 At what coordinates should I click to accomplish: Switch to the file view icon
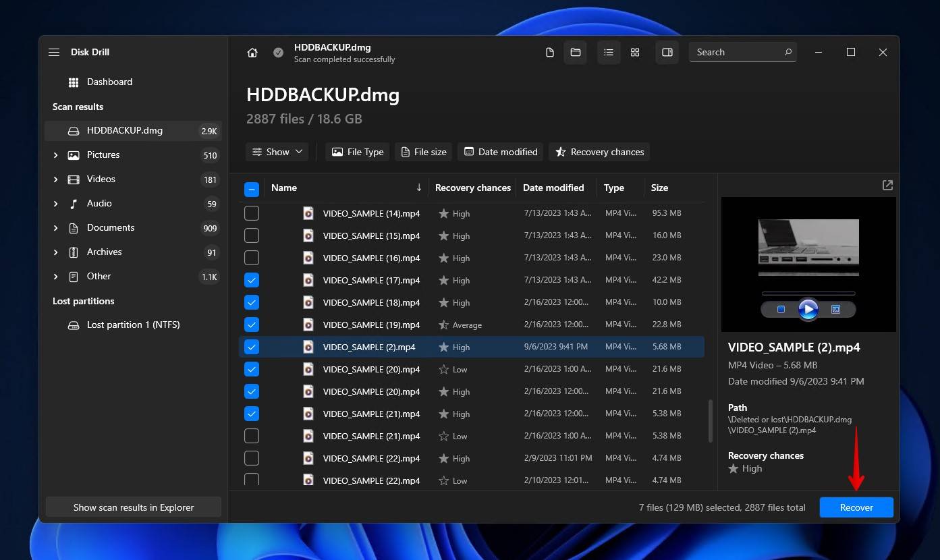[x=550, y=53]
